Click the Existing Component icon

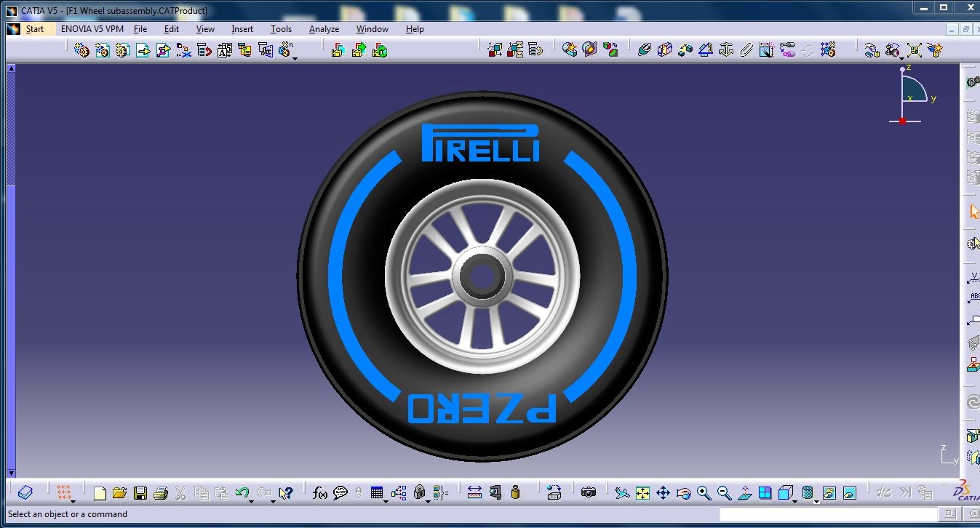point(143,49)
